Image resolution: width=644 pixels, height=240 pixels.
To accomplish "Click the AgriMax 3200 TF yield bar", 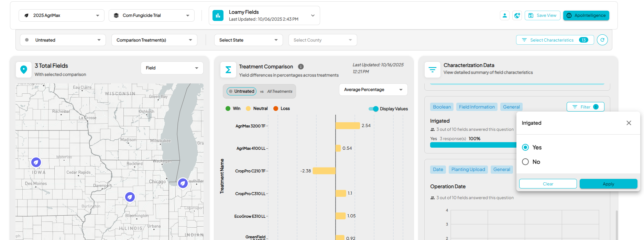I will 348,126.
